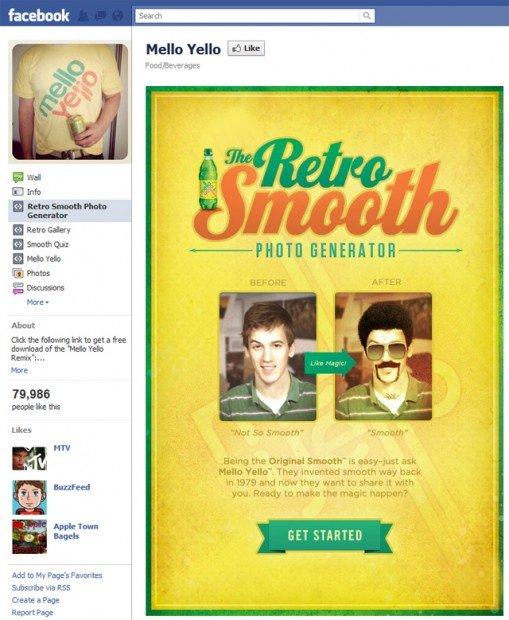
Task: Expand the More tabs dropdown
Action: (38, 302)
